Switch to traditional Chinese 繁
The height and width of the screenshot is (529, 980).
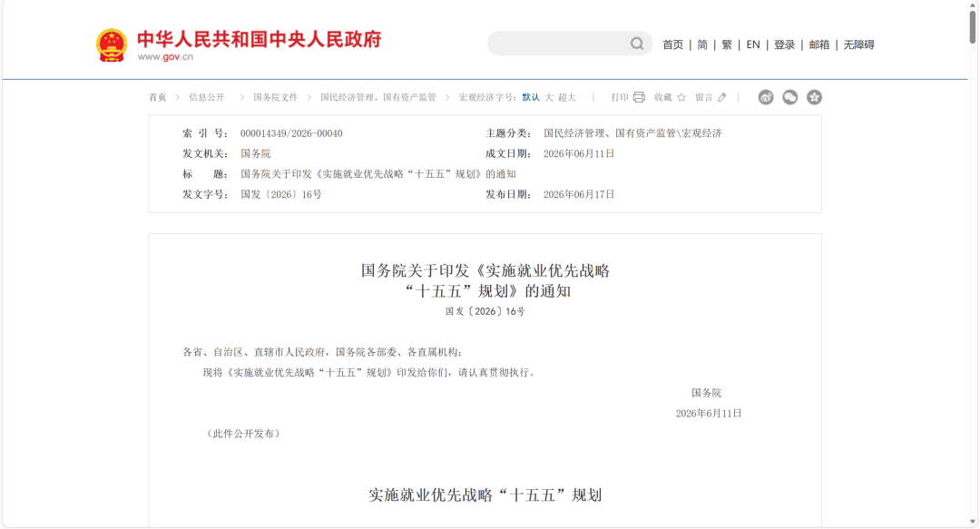click(x=726, y=44)
